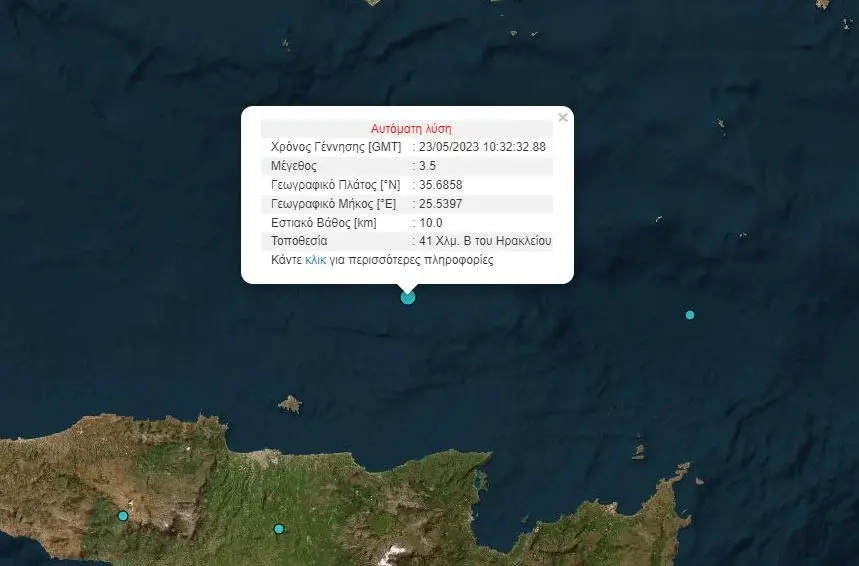The image size is (859, 566).
Task: Open the 'κλικ' link for more information
Action: pos(315,260)
